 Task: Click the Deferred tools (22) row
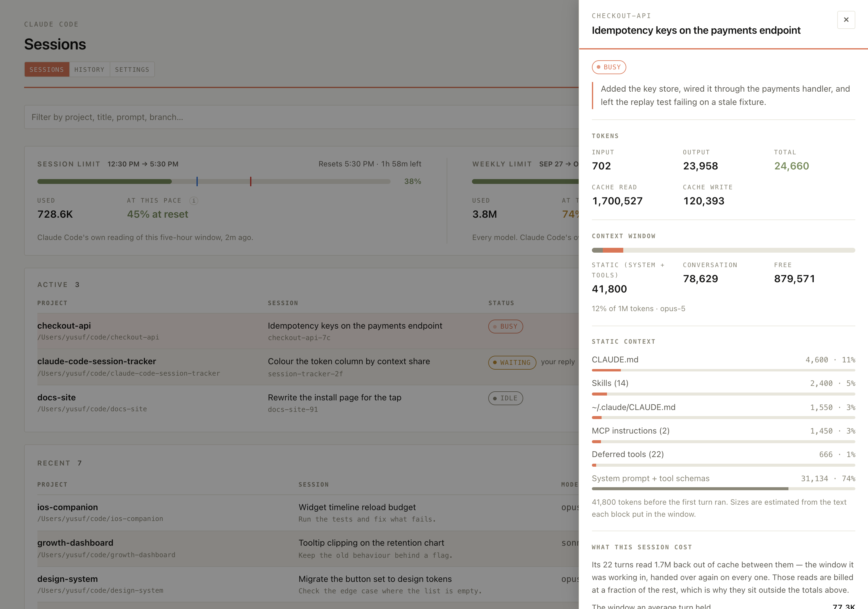pos(723,458)
